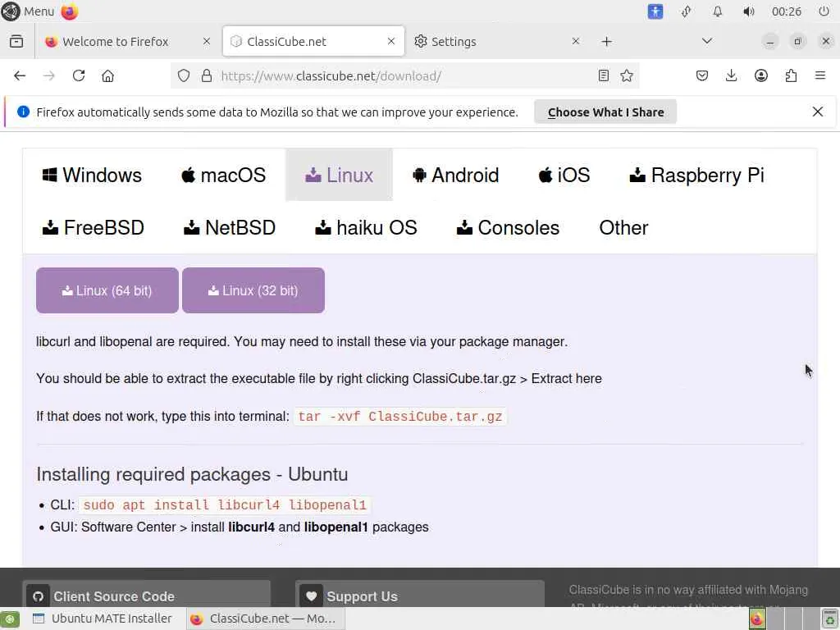
Task: Select the Consoles download tab
Action: tap(508, 228)
